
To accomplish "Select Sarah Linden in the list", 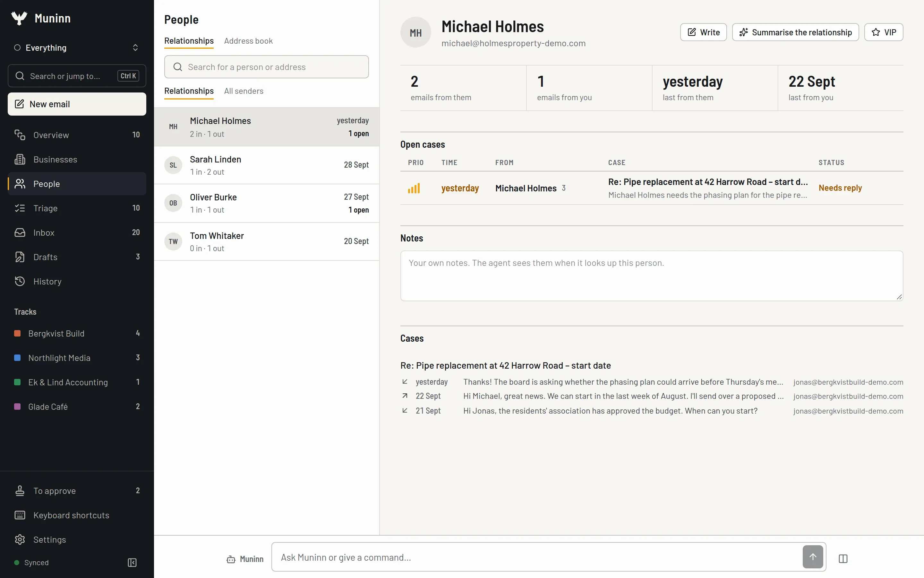I will (x=267, y=165).
